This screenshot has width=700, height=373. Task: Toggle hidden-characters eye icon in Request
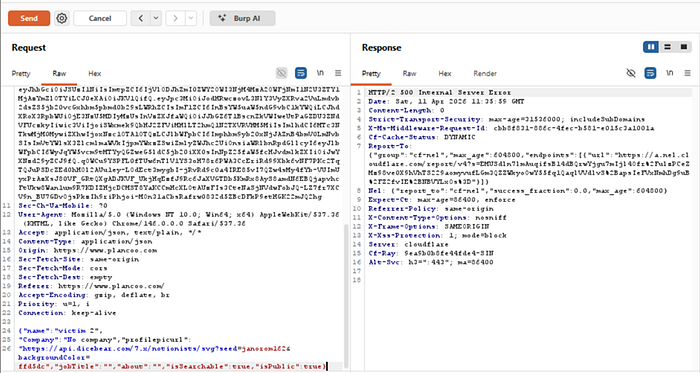coord(281,73)
